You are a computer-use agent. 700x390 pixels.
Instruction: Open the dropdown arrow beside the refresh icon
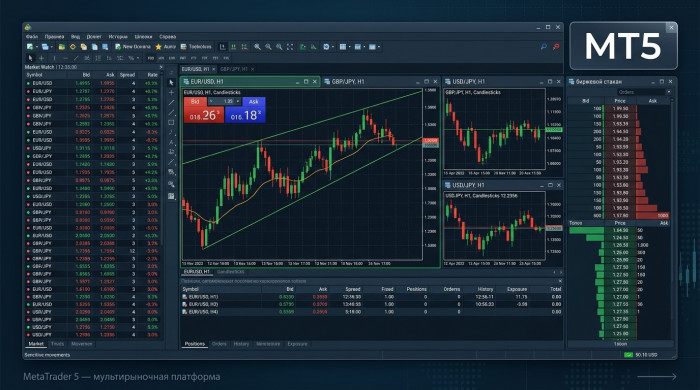(333, 46)
